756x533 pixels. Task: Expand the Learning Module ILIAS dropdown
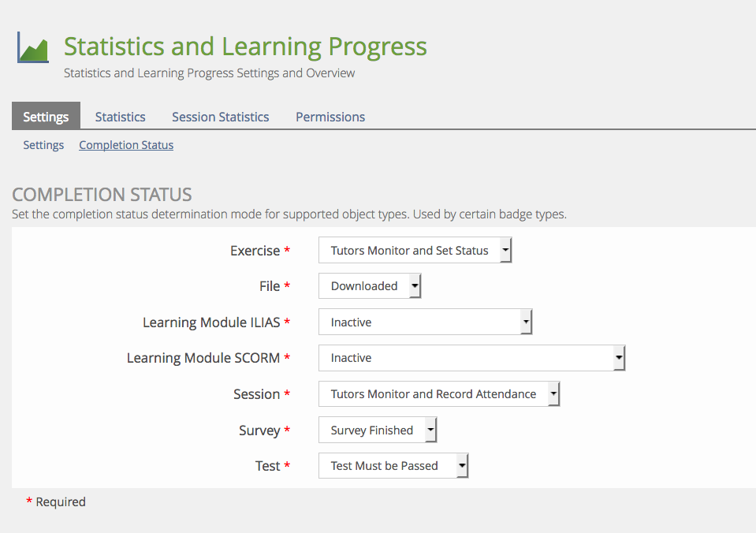coord(425,322)
